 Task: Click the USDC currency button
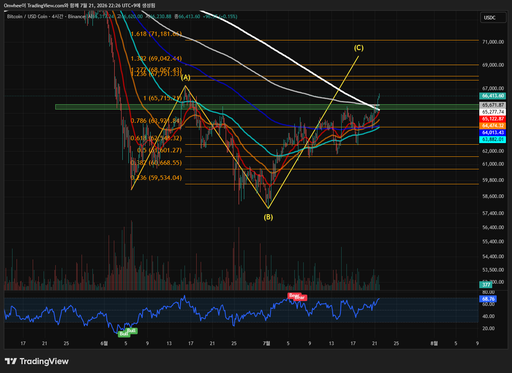tap(493, 18)
